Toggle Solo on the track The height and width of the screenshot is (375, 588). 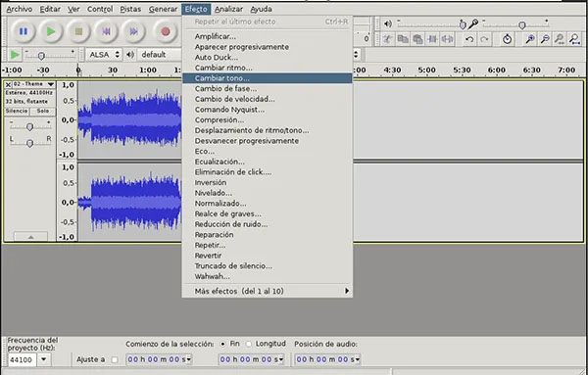click(43, 112)
